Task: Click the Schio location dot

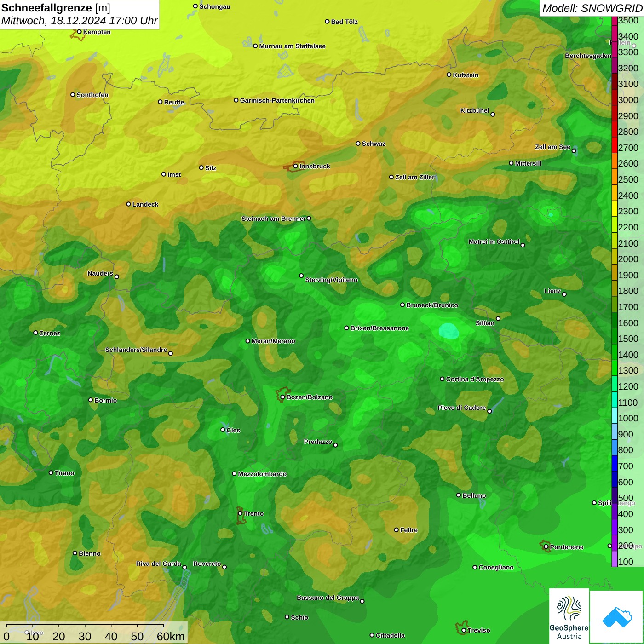Action: coord(287,617)
